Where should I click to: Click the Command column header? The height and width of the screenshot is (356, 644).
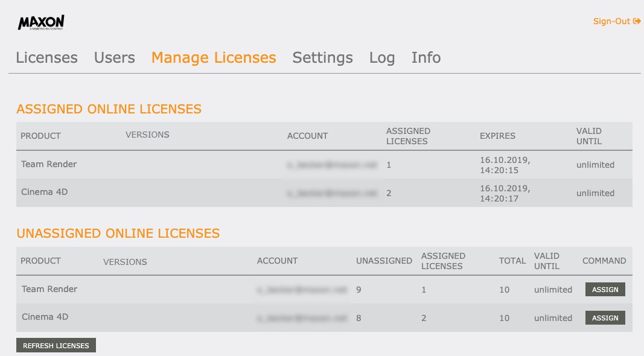(604, 261)
